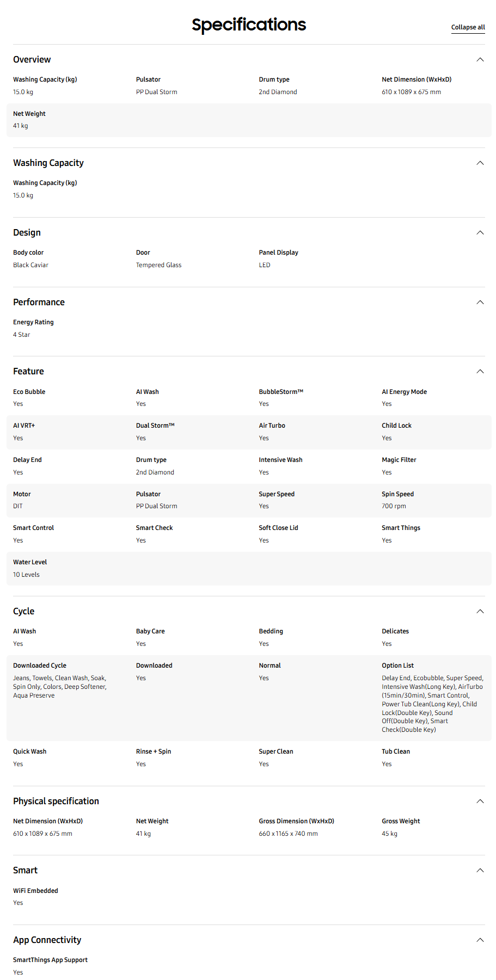The width and height of the screenshot is (496, 980).
Task: Click the Feature section chevron arrow
Action: [480, 372]
